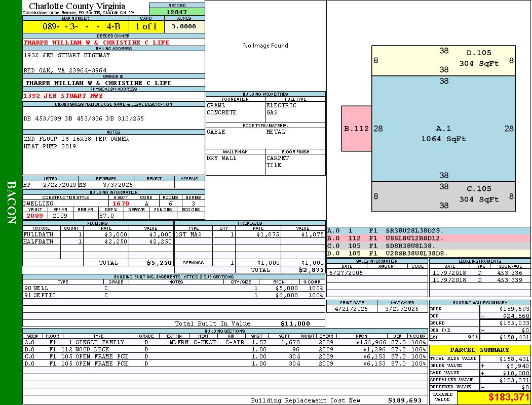The height and width of the screenshot is (405, 532).
Task: Click sketch code row A.0 SR38U28L38D28
Action: 429,231
